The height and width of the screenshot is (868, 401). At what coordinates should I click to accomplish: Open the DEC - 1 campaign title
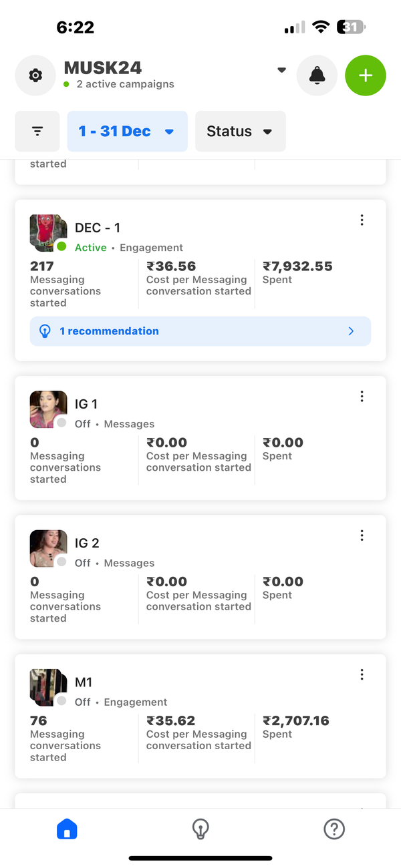[x=98, y=228]
